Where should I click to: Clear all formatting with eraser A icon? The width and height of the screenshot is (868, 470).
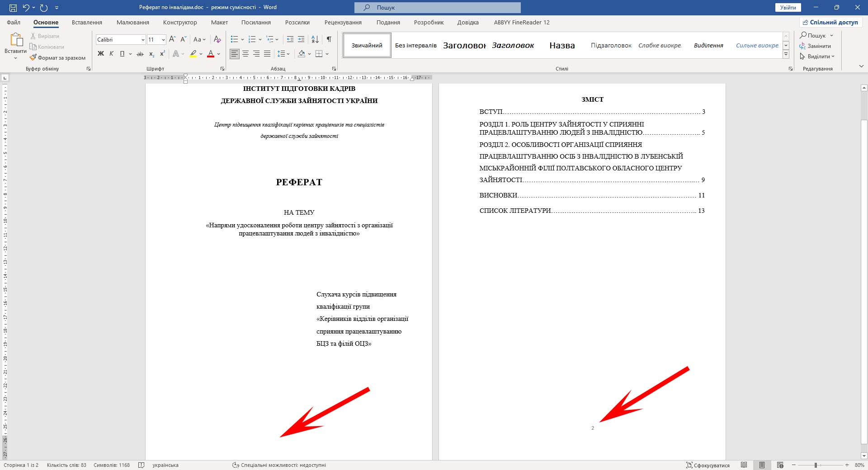coord(217,39)
